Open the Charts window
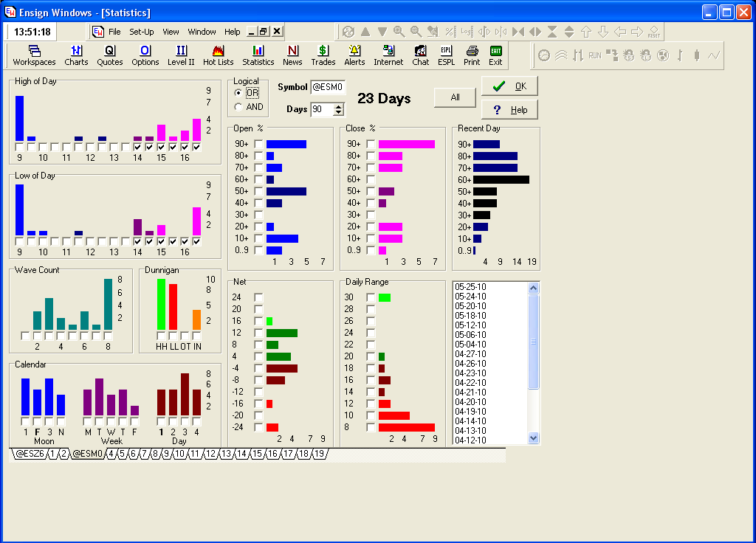Image resolution: width=756 pixels, height=543 pixels. (x=76, y=55)
